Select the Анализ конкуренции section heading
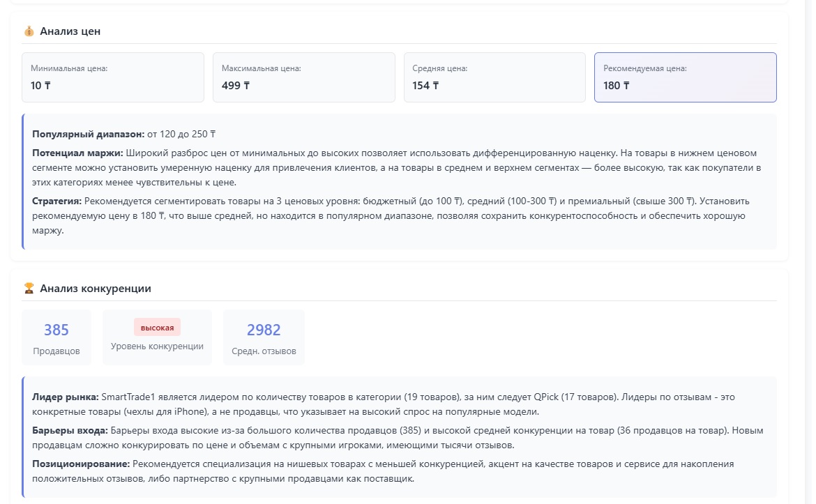 (96, 289)
